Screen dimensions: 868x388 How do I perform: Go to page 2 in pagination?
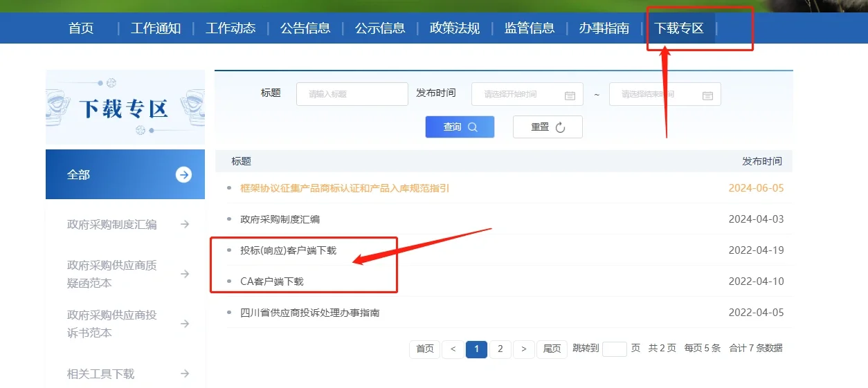(x=500, y=349)
